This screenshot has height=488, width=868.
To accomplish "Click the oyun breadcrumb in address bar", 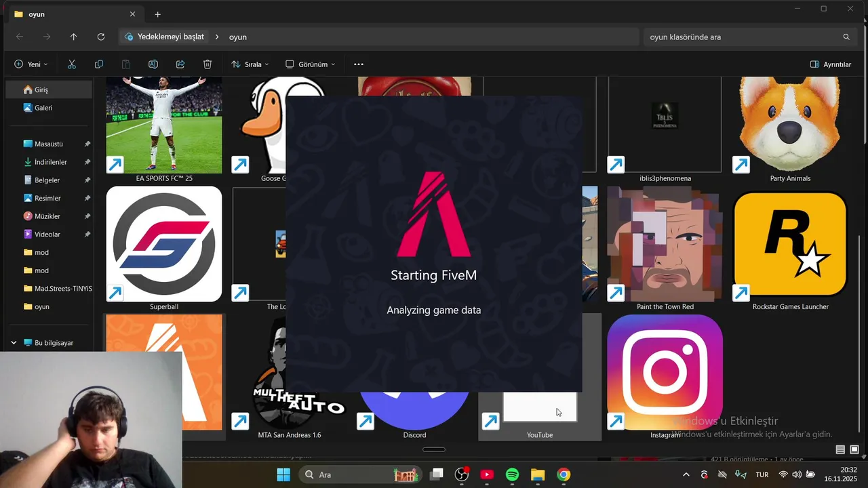I will (x=237, y=37).
